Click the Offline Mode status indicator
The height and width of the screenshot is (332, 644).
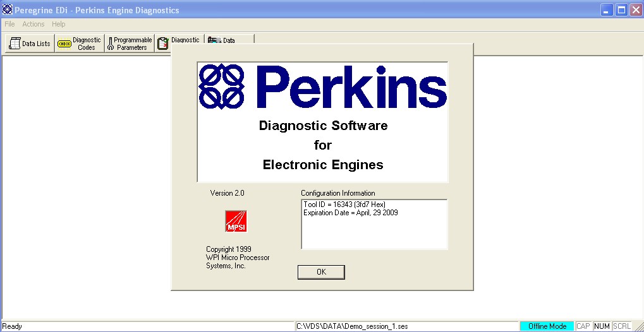pos(547,326)
